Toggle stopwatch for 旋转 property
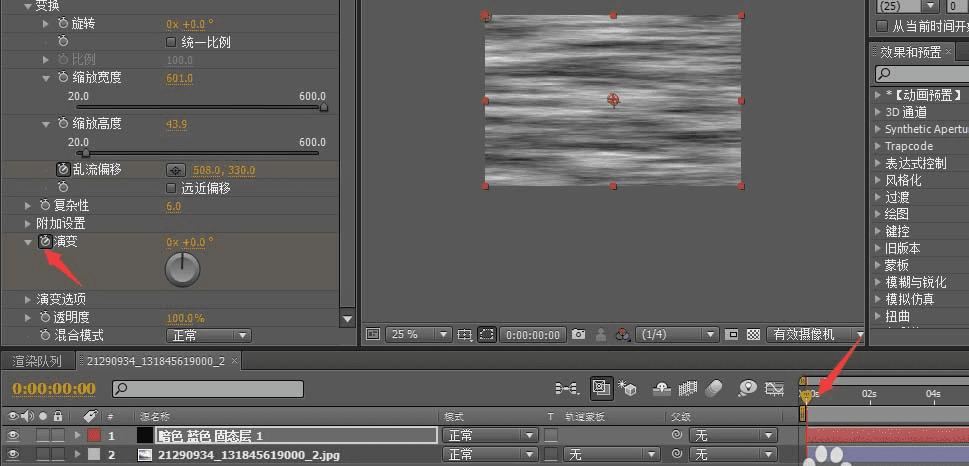This screenshot has height=466, width=969. coord(63,23)
